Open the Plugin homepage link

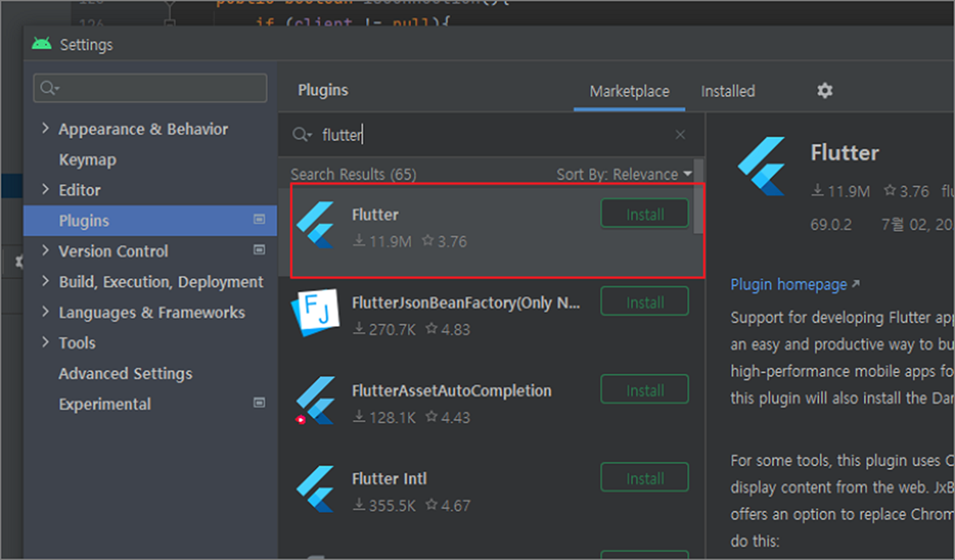point(795,284)
